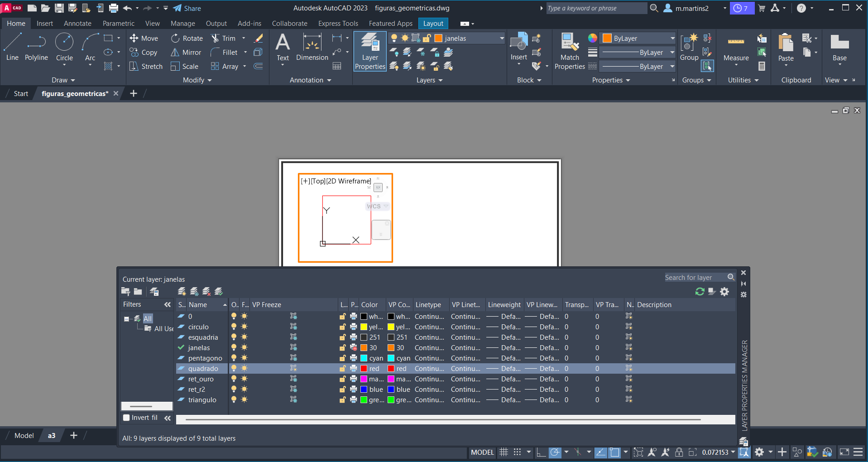Open the Layer Properties manager

(x=370, y=51)
